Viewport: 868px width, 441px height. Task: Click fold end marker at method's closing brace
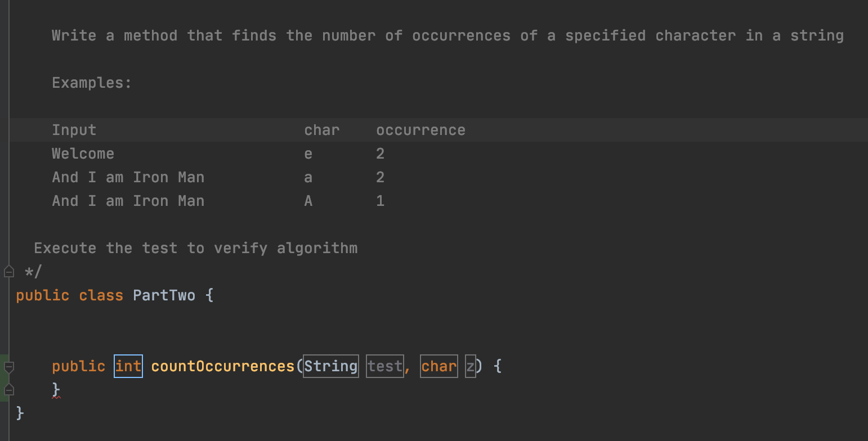click(9, 389)
